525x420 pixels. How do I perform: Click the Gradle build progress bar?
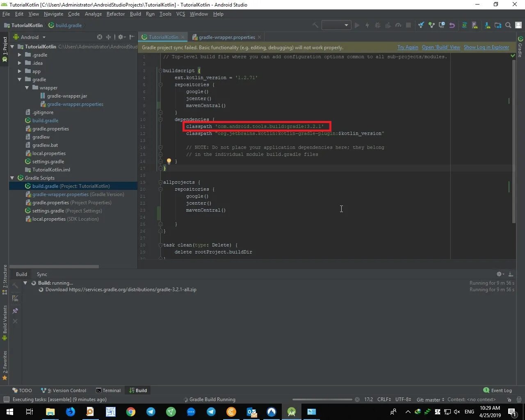click(322, 399)
